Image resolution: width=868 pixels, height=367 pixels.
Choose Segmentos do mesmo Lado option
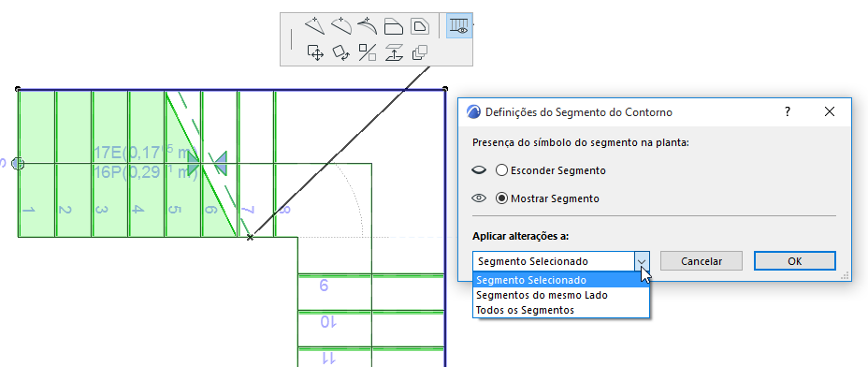561,295
